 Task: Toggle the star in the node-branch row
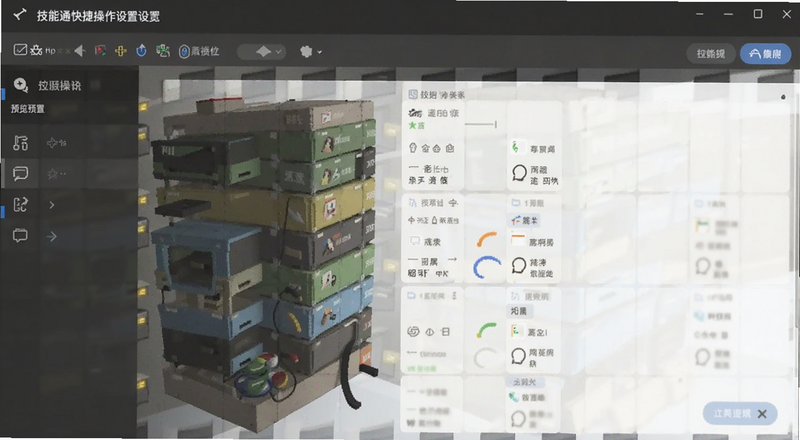53,143
